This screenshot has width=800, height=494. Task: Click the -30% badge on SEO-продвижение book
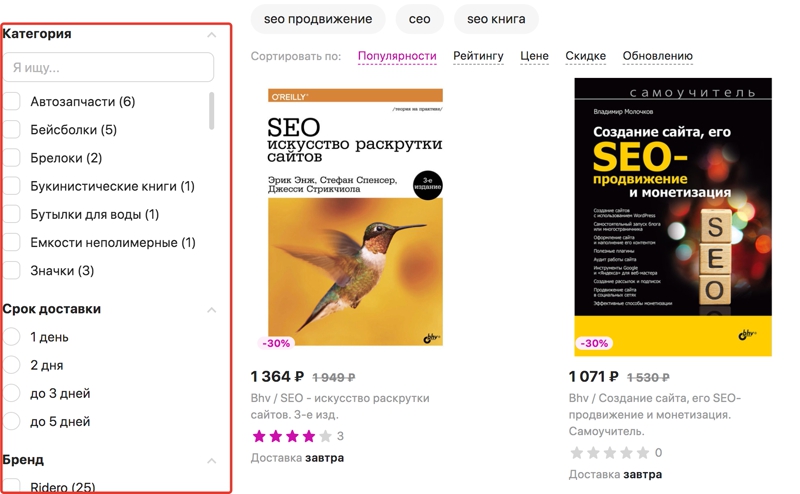(593, 343)
